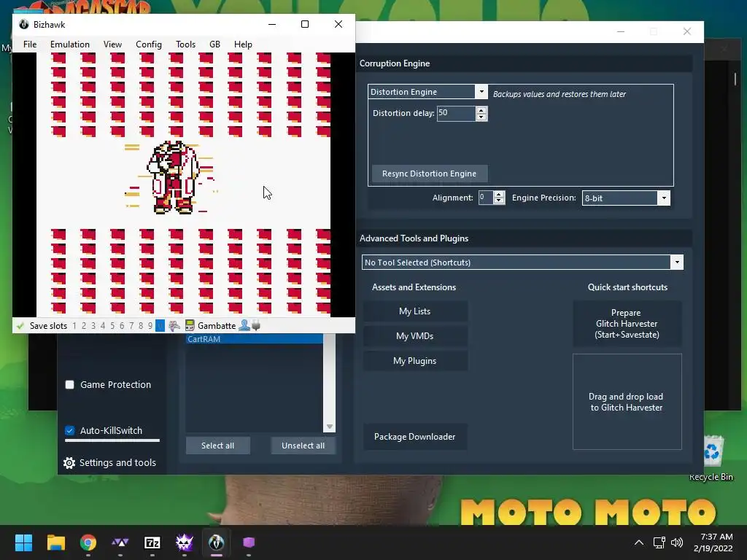Launch Google Chrome from the taskbar
Image resolution: width=747 pixels, height=560 pixels.
88,542
